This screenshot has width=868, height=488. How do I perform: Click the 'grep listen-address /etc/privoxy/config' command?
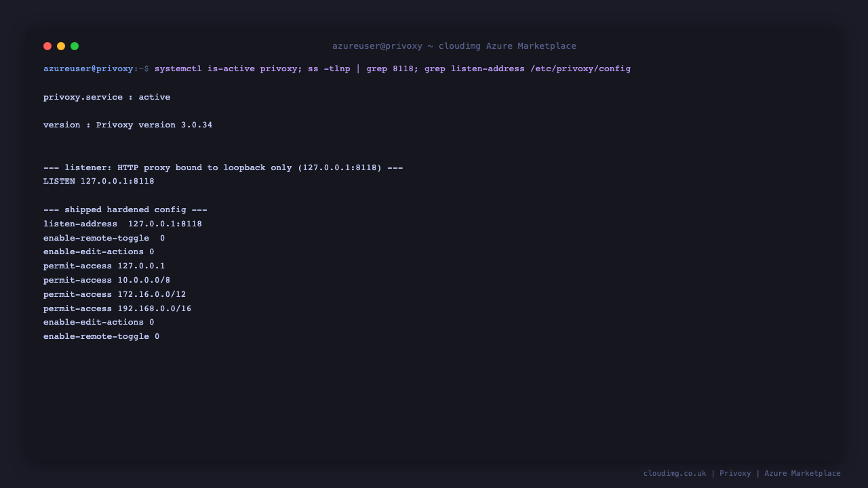(x=528, y=68)
